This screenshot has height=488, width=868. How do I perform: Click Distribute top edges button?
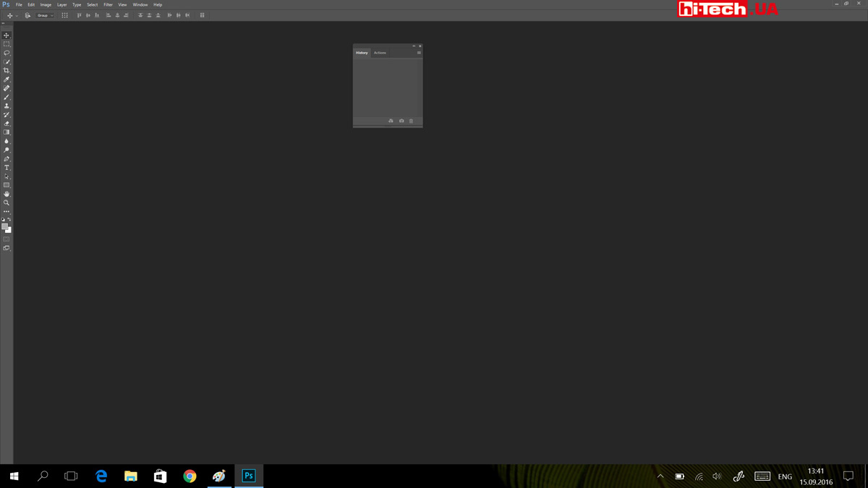[140, 15]
